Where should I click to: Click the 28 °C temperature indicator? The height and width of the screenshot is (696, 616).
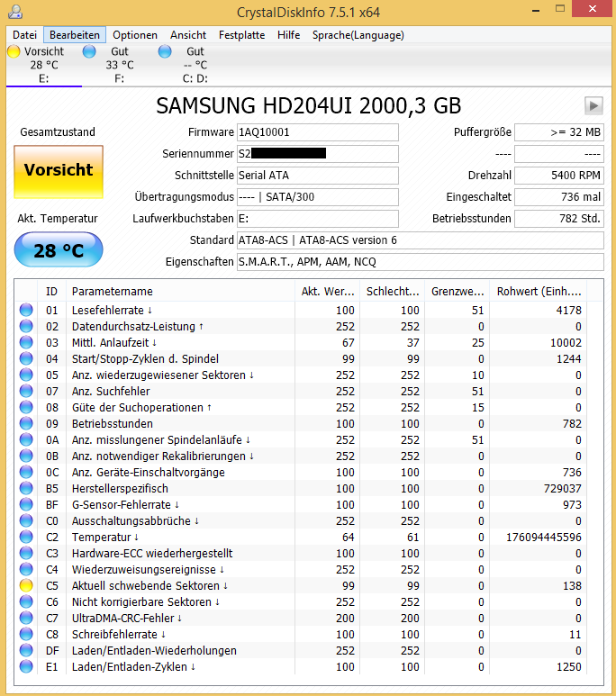point(59,250)
